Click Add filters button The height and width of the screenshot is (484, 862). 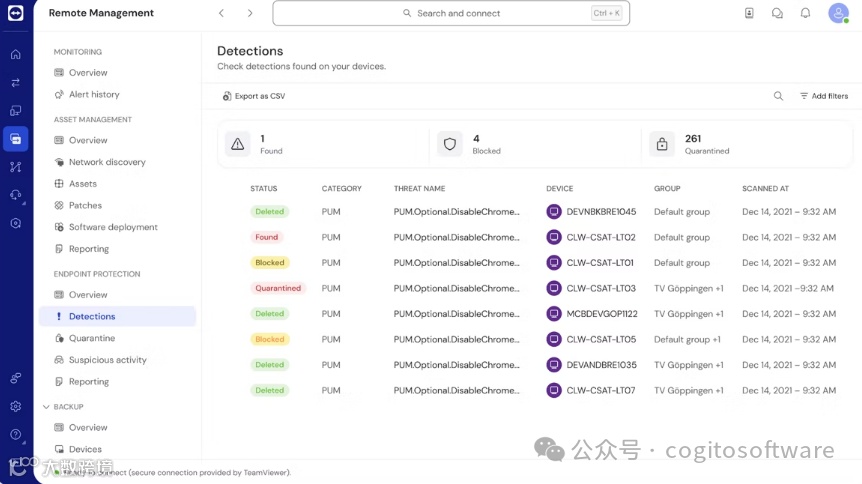(824, 96)
